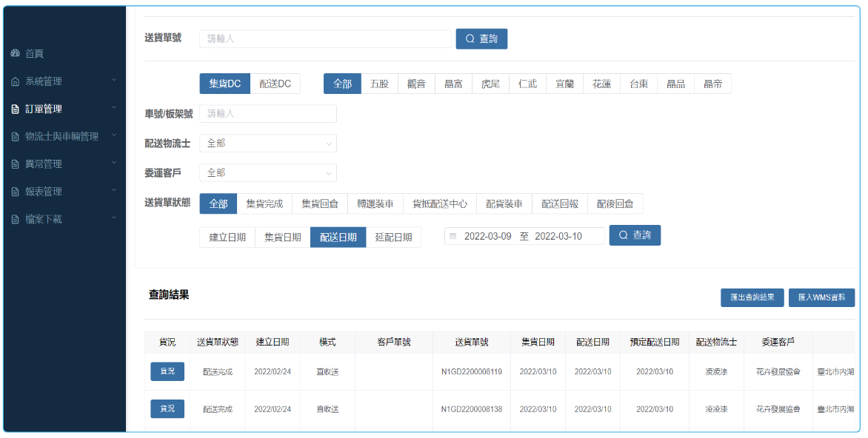Click the 物流士與車輛管理 document icon
868x438 pixels.
point(15,136)
